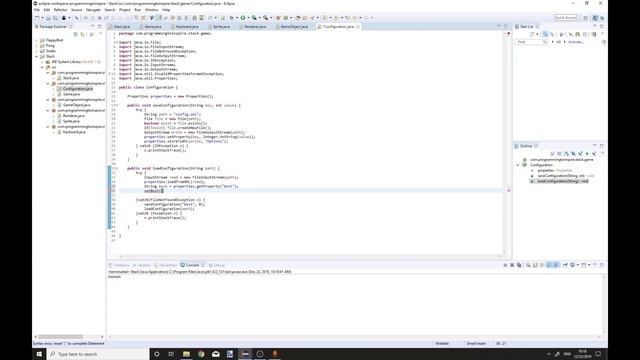Open File Explorer from the taskbar

point(186,354)
